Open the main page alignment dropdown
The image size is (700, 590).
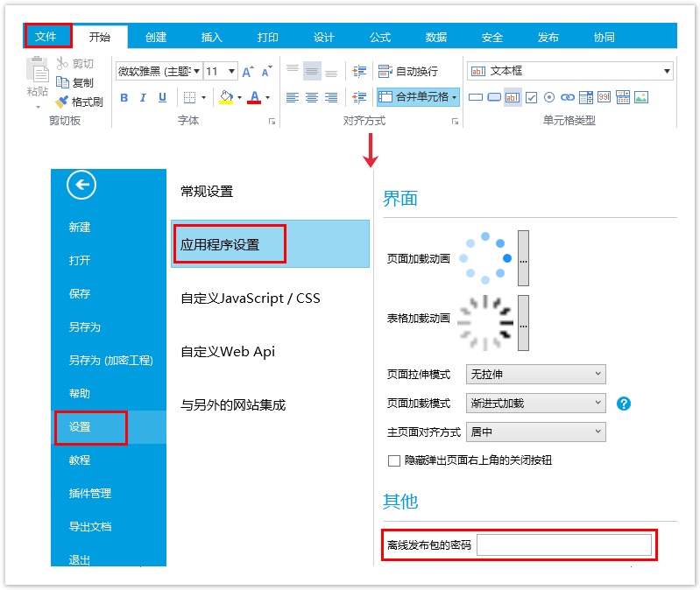[x=535, y=432]
